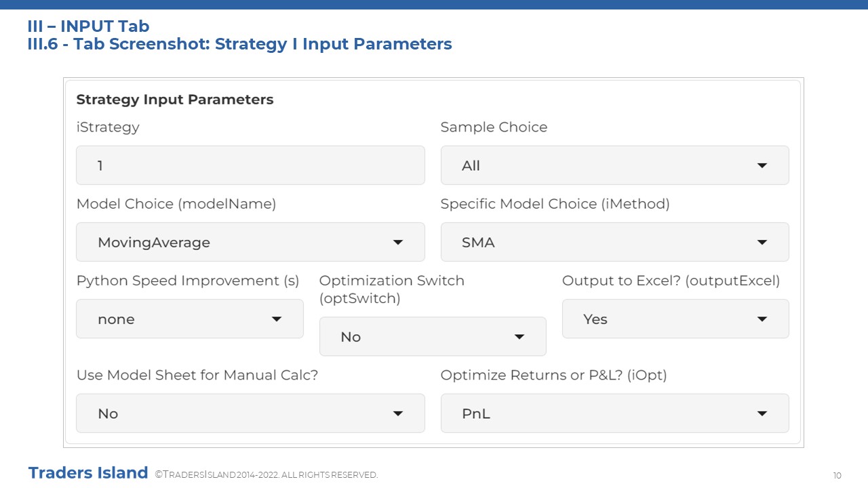Screen dimensions: 868x488
Task: Click the iStrategy input field containing 1
Action: pos(250,165)
